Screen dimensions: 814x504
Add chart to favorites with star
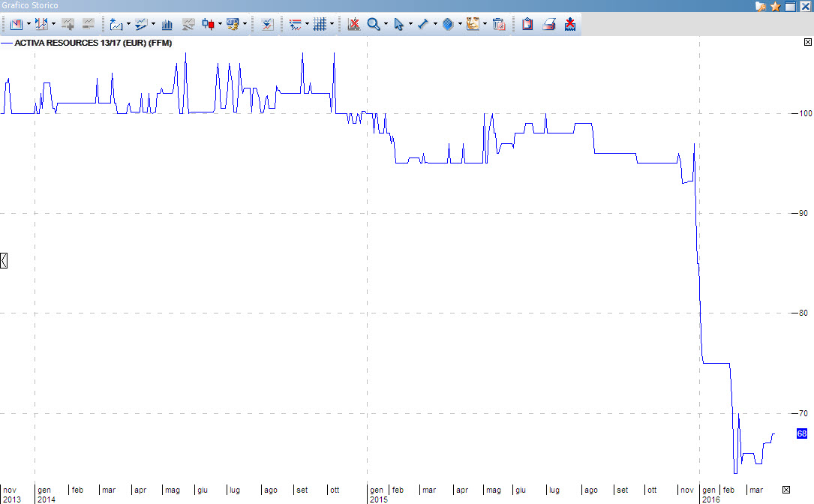[776, 6]
